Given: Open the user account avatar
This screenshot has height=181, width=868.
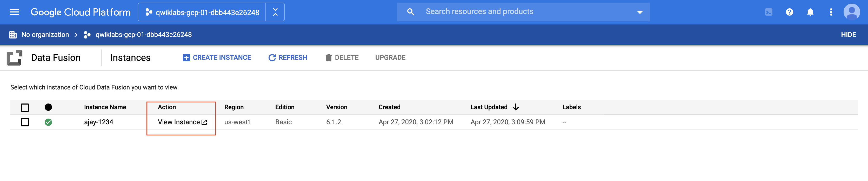Looking at the screenshot, I should click(851, 12).
